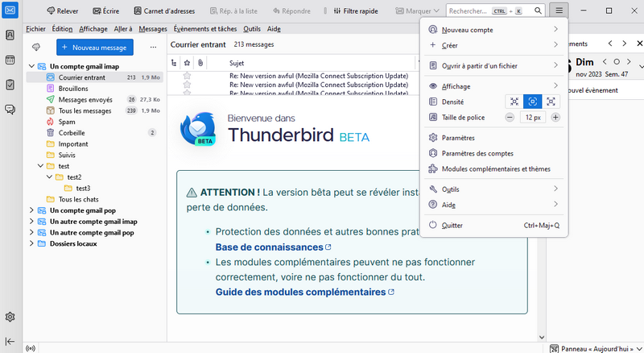Click the Relever toolbar button

click(62, 11)
